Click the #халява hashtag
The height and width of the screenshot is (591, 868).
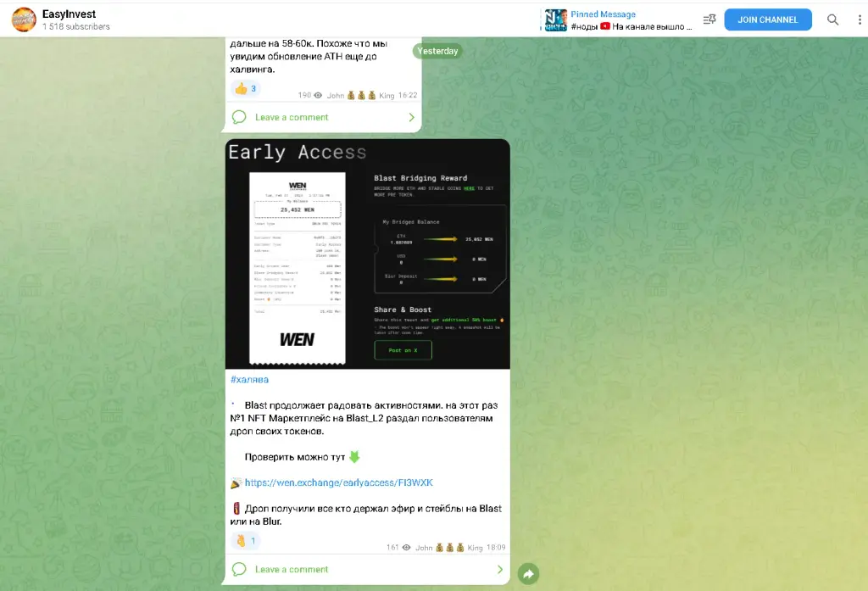pyautogui.click(x=250, y=379)
